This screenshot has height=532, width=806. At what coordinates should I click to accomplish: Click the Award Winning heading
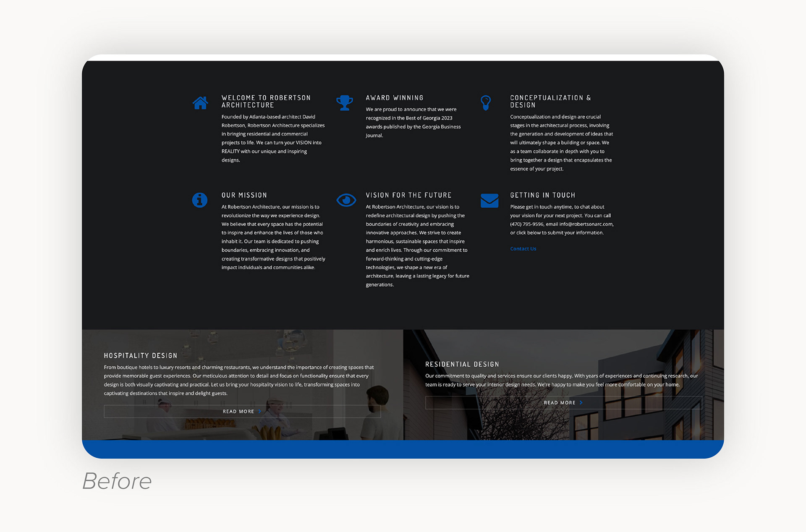394,98
